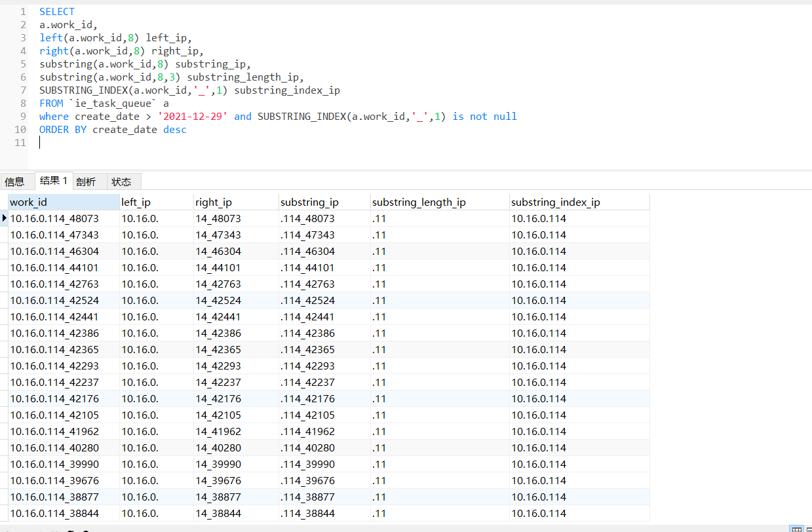Select cell 10.16.0.114_48073 in work_id
Screen dimensions: 812x532
point(64,218)
